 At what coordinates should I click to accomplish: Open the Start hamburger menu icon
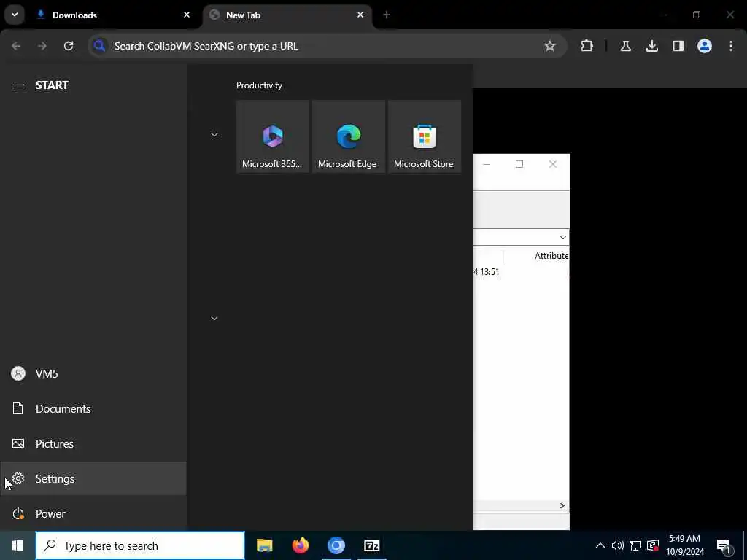point(18,85)
